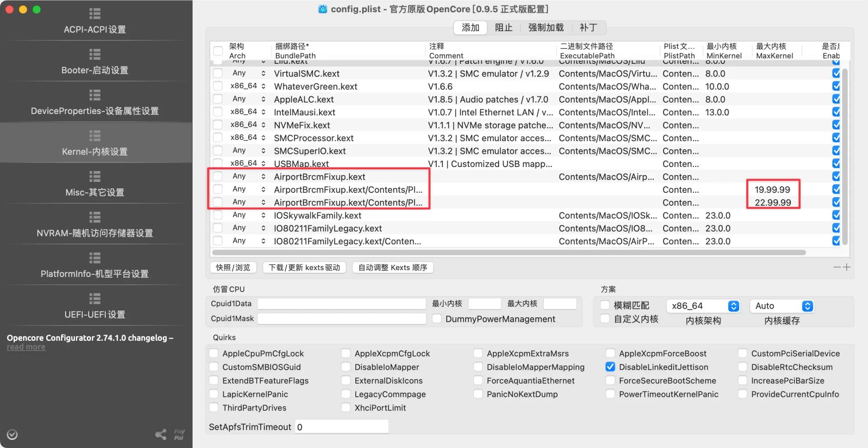Click the SetApfsTrimTimeout input field
The height and width of the screenshot is (448, 868).
[x=342, y=427]
